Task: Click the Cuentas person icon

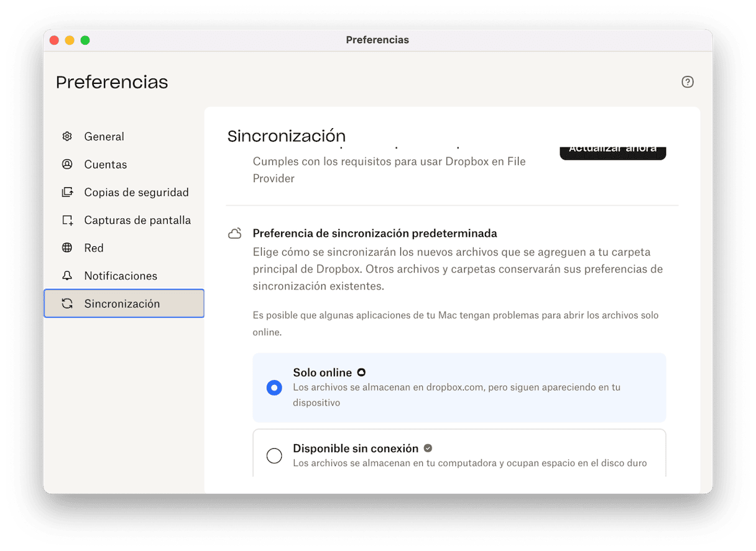Action: point(67,165)
